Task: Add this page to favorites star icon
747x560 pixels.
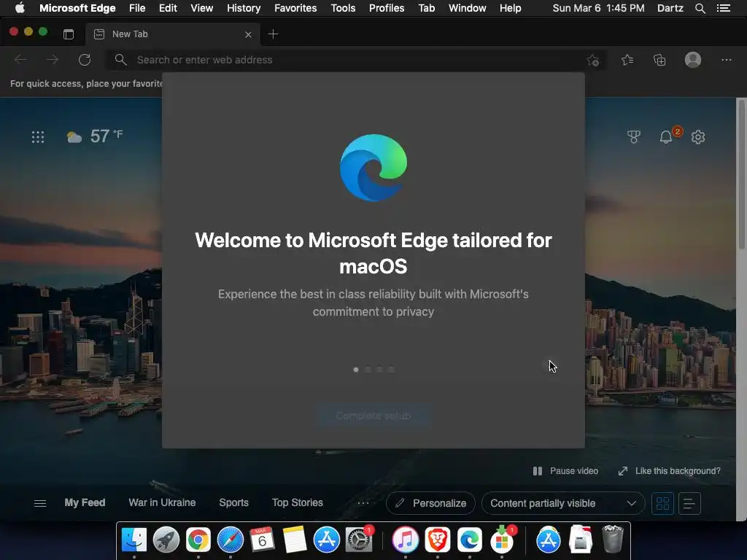Action: point(592,60)
